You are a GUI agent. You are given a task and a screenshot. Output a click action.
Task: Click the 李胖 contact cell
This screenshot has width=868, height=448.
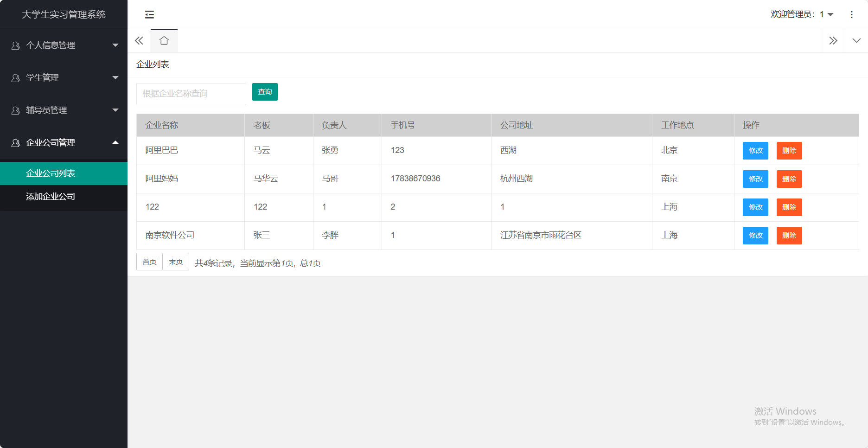(x=347, y=236)
